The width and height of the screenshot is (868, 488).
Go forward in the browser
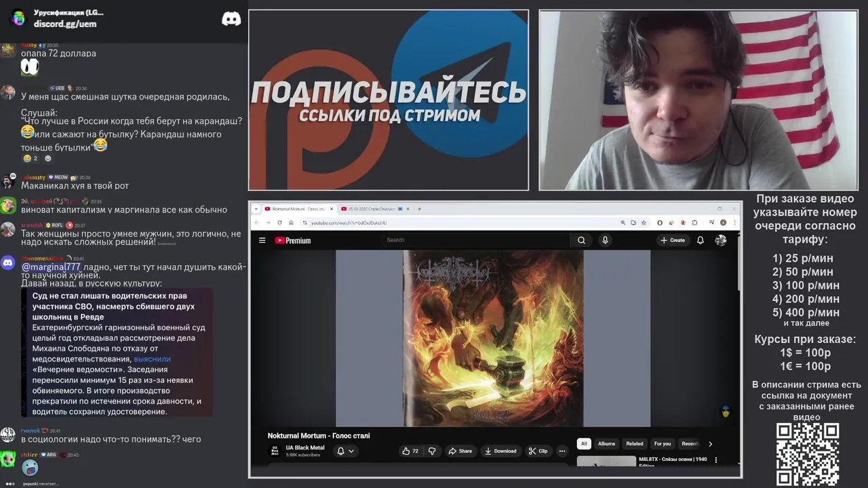pos(268,222)
